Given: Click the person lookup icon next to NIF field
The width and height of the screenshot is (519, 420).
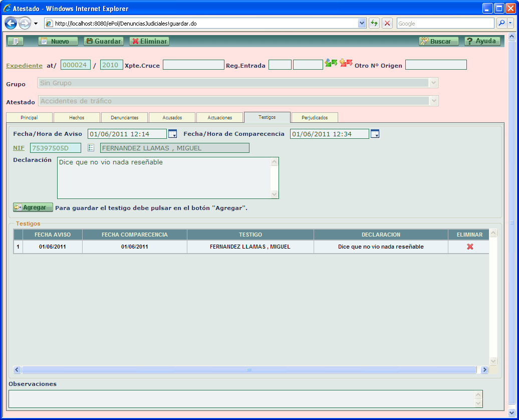Looking at the screenshot, I should 91,148.
